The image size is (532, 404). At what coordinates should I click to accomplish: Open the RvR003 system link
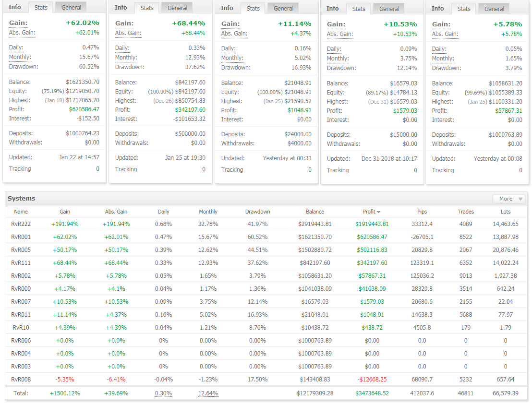pos(21,367)
